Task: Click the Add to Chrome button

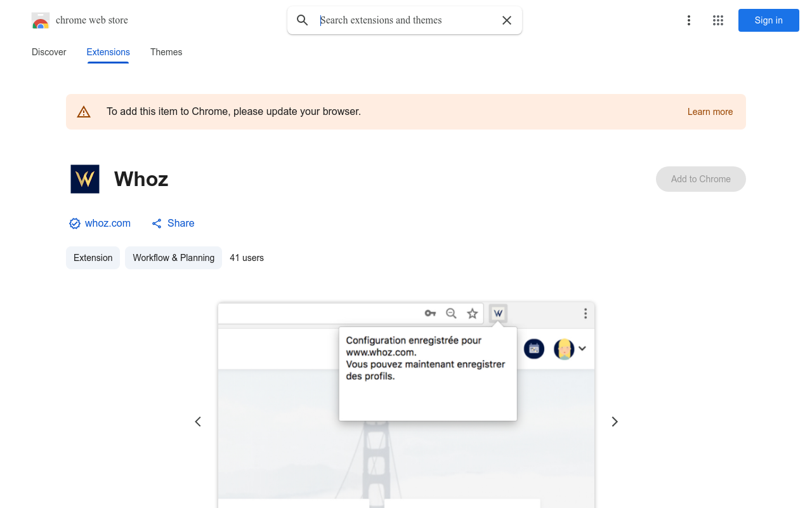Action: tap(701, 179)
